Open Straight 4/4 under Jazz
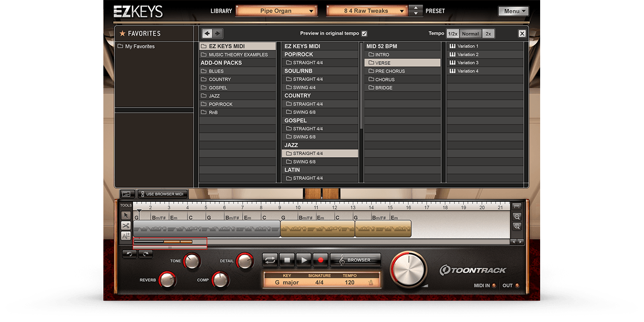Viewport: 644px width, 322px height. click(x=320, y=153)
